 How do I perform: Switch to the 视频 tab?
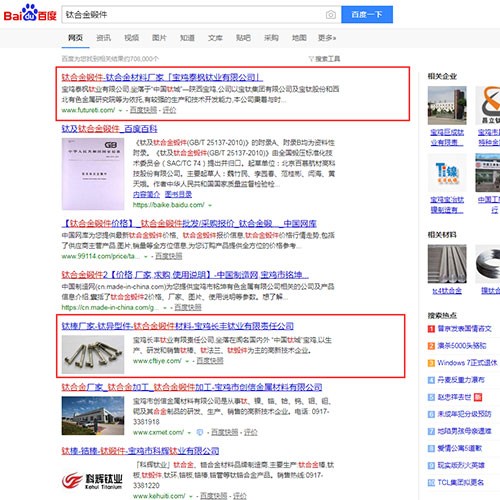[131, 38]
